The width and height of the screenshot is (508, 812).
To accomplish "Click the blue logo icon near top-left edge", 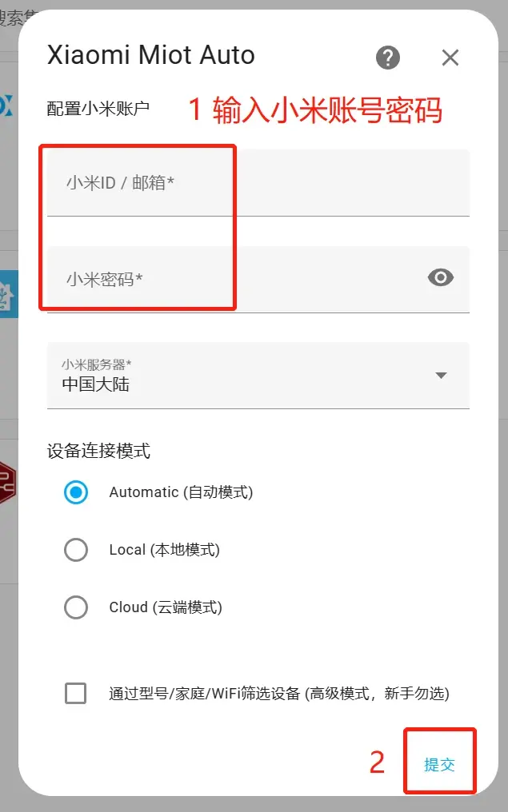I will click(x=6, y=105).
